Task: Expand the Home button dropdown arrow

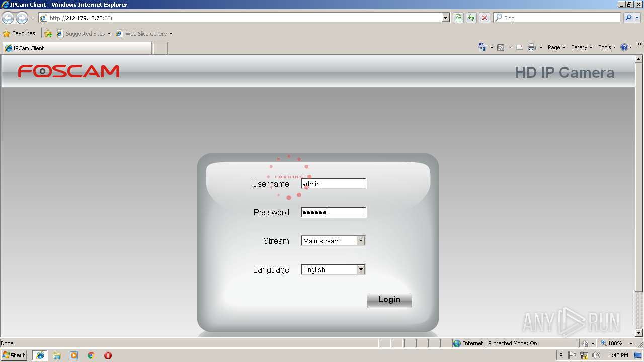Action: (x=492, y=48)
